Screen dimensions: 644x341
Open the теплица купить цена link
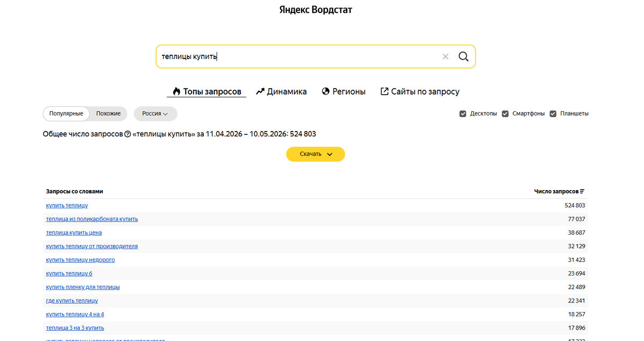pyautogui.click(x=74, y=233)
